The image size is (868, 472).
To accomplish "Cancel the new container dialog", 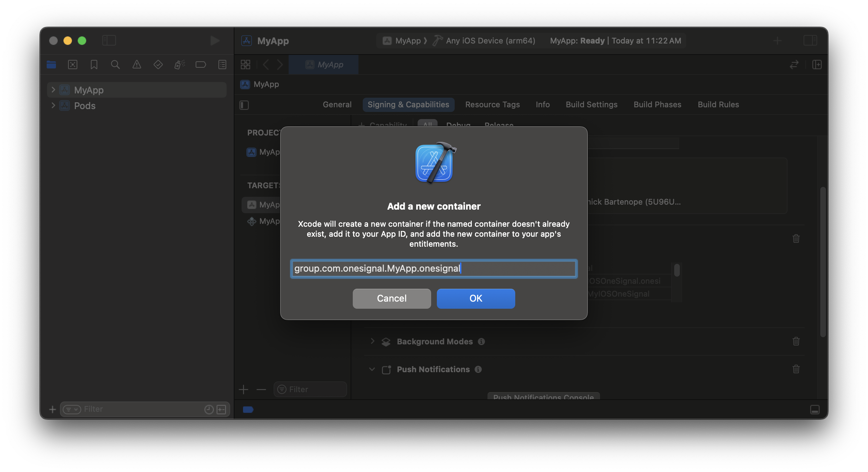I will point(392,298).
